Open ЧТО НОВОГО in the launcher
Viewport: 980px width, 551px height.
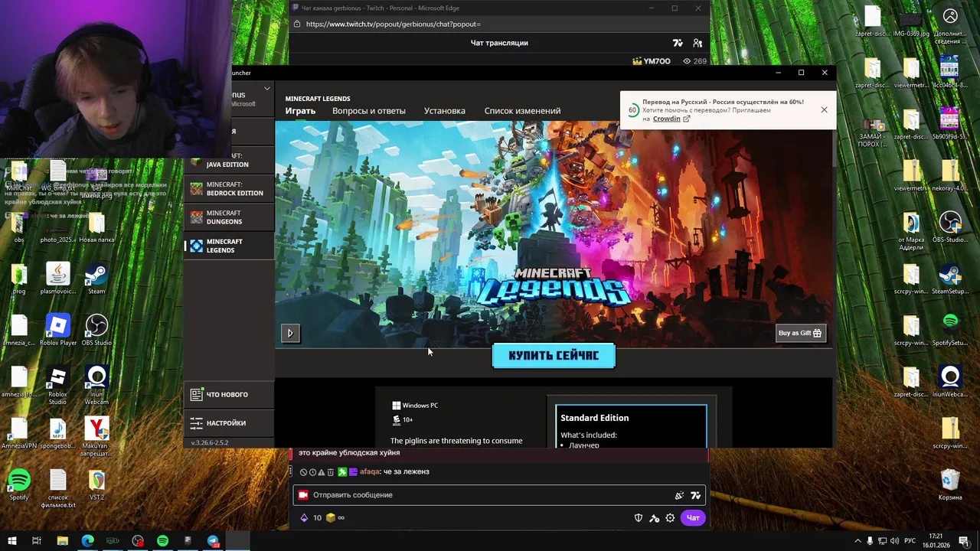tap(229, 395)
